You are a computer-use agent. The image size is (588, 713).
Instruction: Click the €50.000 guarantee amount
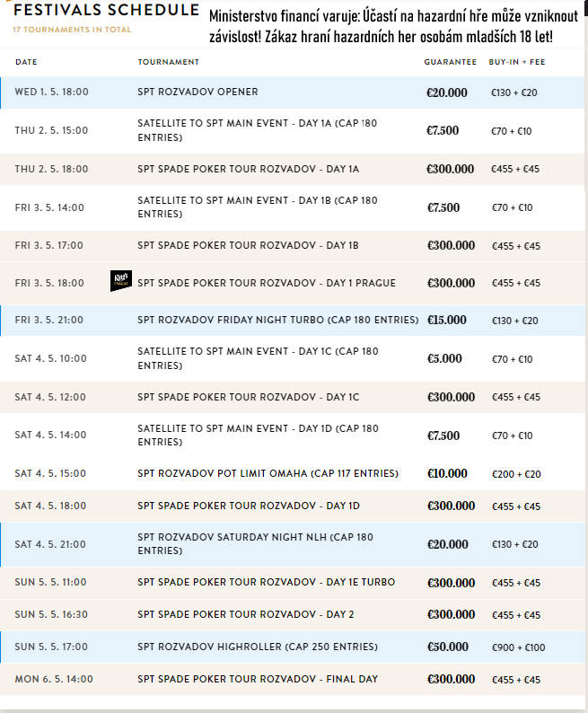click(x=447, y=647)
